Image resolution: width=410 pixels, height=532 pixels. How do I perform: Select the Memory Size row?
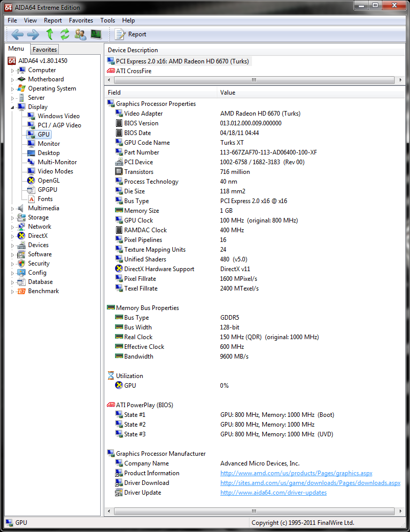pyautogui.click(x=255, y=211)
